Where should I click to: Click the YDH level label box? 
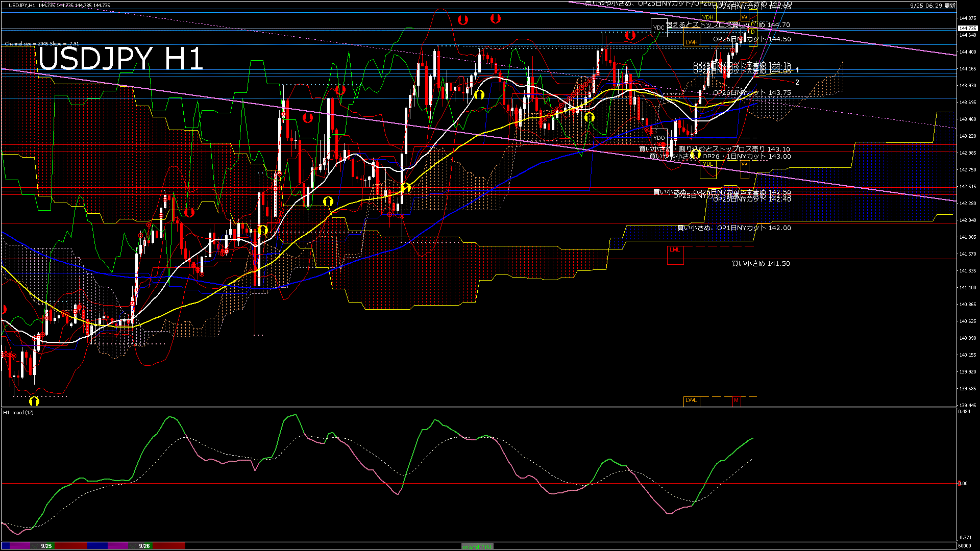click(708, 17)
